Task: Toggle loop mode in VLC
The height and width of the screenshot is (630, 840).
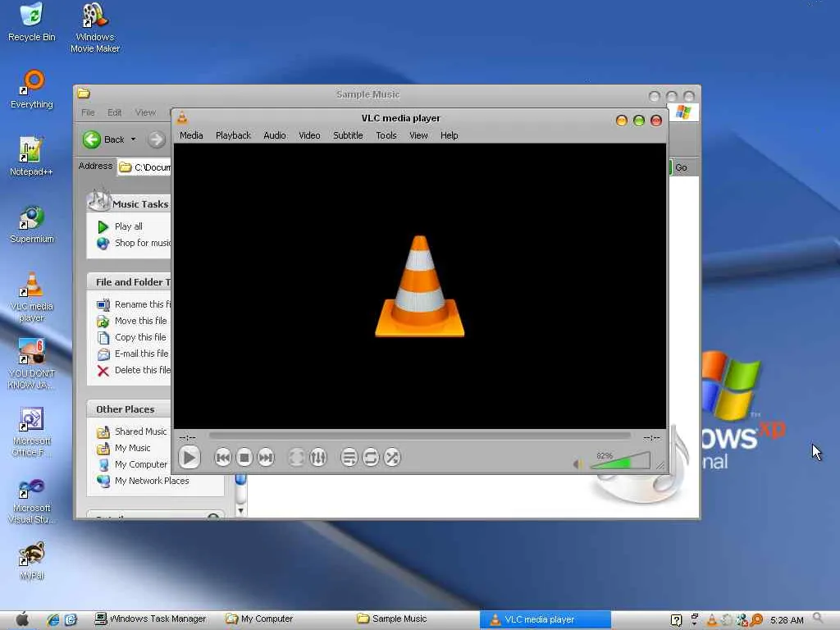Action: coord(370,458)
